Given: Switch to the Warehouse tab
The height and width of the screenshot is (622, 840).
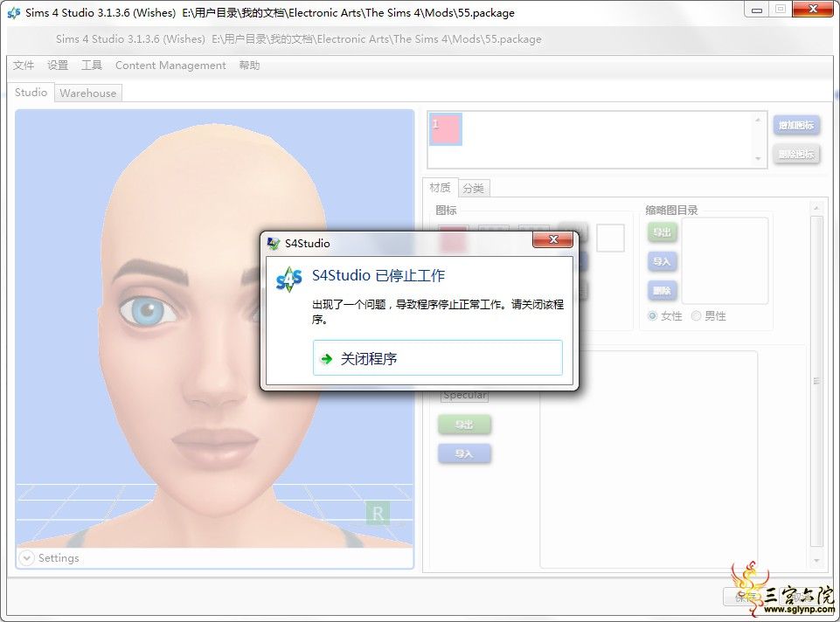Looking at the screenshot, I should pyautogui.click(x=88, y=93).
